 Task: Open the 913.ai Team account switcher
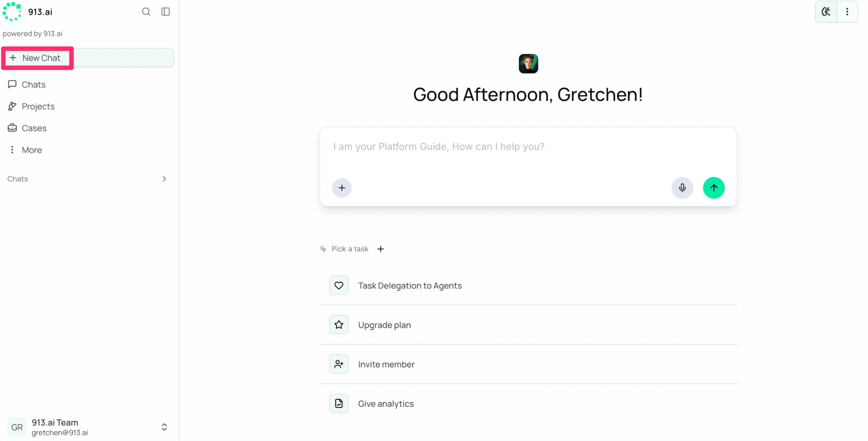(88, 427)
